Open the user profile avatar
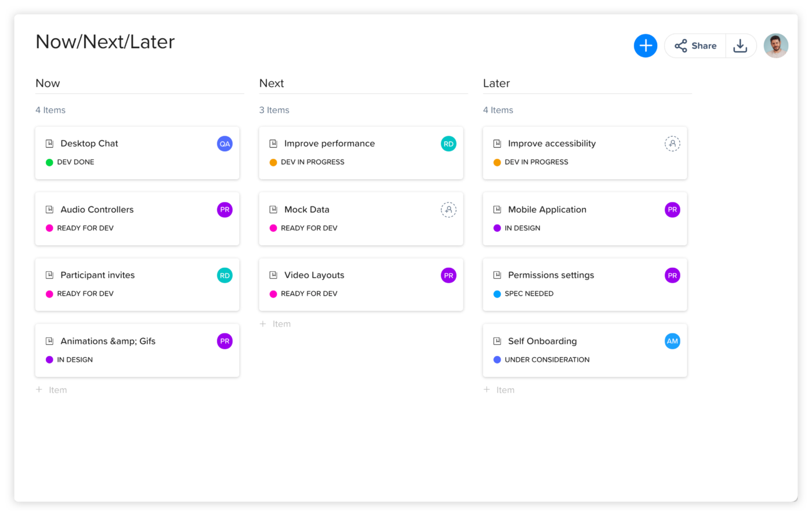The image size is (812, 516). click(x=775, y=46)
